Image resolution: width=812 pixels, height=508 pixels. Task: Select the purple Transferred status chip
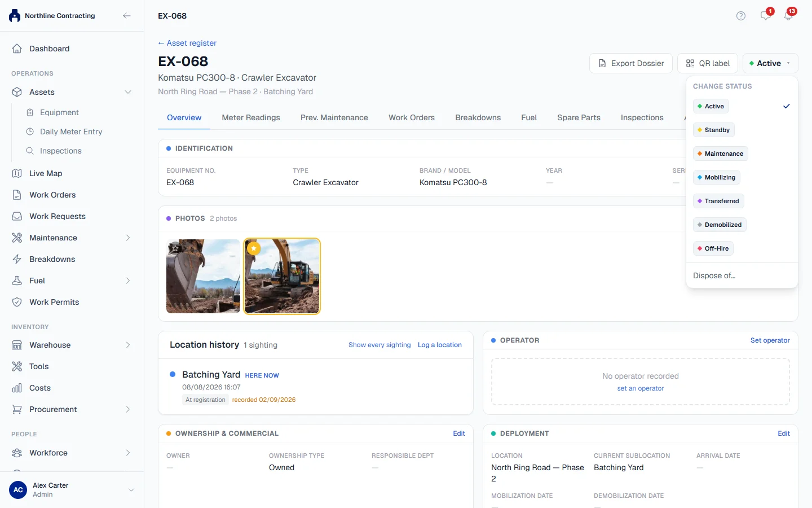click(x=718, y=201)
